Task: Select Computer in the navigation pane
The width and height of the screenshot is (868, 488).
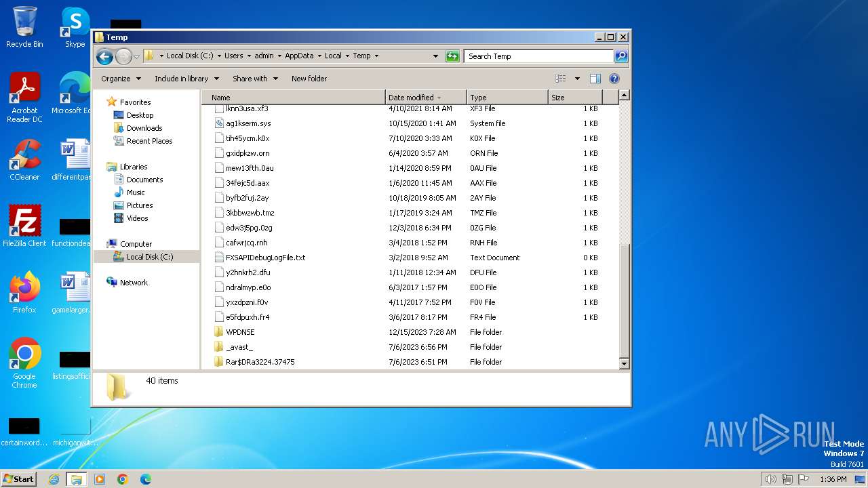Action: [x=136, y=244]
